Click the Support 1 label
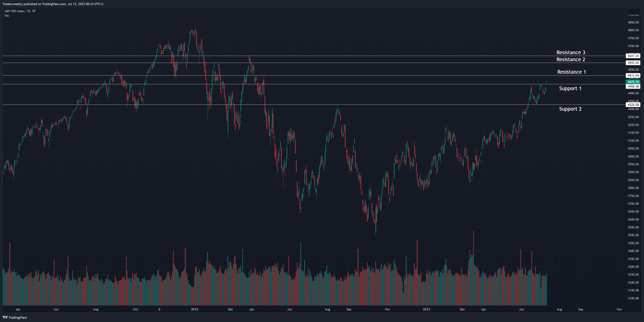The image size is (644, 322). pyautogui.click(x=570, y=88)
